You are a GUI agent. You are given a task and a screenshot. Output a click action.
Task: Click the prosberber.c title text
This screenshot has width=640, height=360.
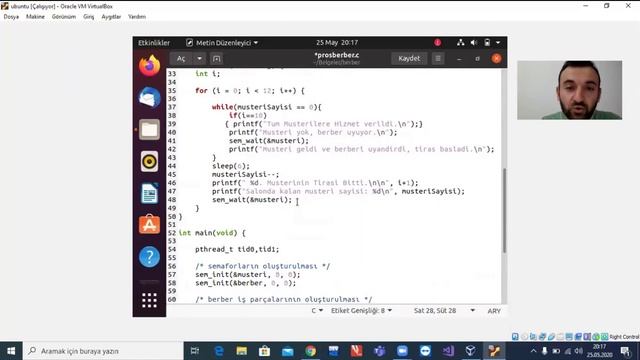337,55
